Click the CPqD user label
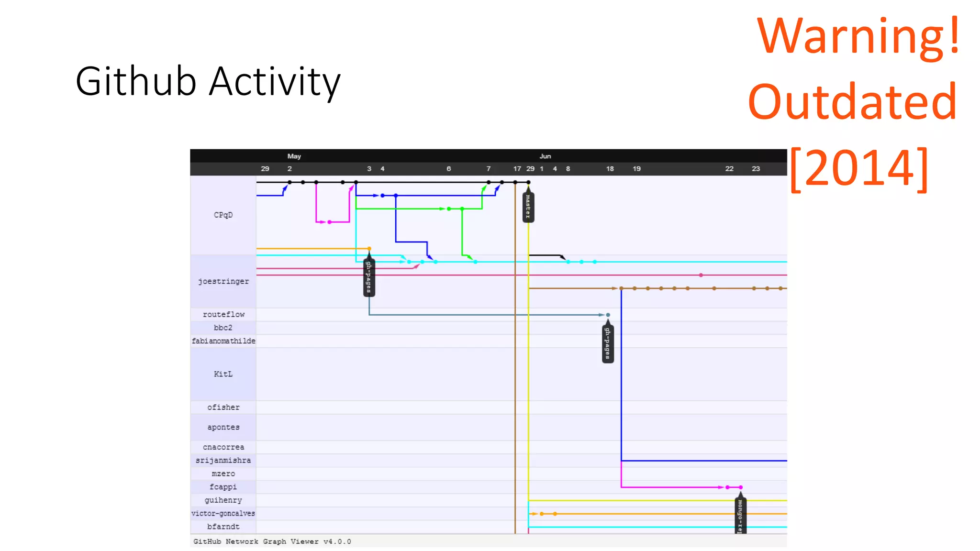Image resolution: width=980 pixels, height=551 pixels. pyautogui.click(x=223, y=215)
